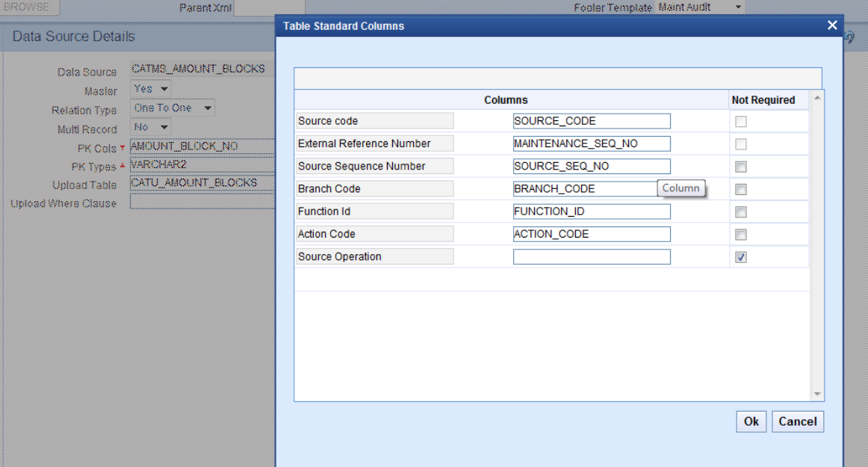Select the 'Branch Code' label cell

pos(375,189)
